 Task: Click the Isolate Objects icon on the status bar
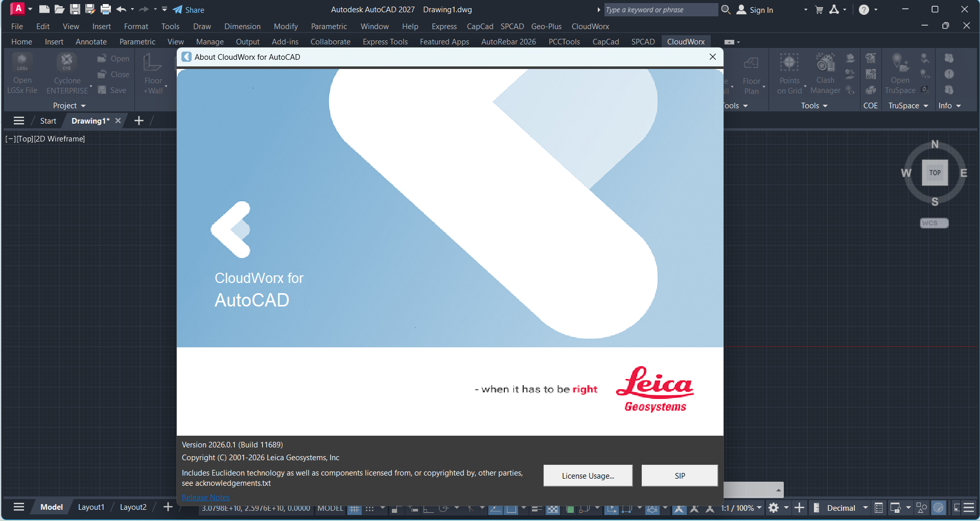tap(922, 508)
